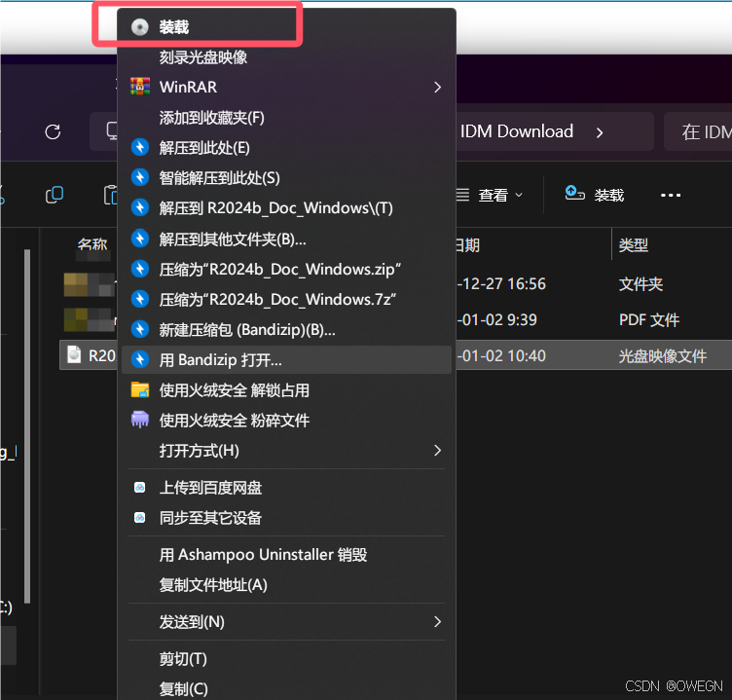The width and height of the screenshot is (732, 700).
Task: Click the disc icon beside 装载
Action: coord(139,27)
